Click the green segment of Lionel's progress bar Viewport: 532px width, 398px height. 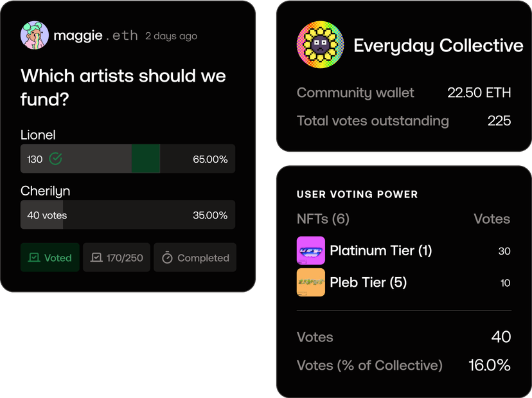(146, 159)
